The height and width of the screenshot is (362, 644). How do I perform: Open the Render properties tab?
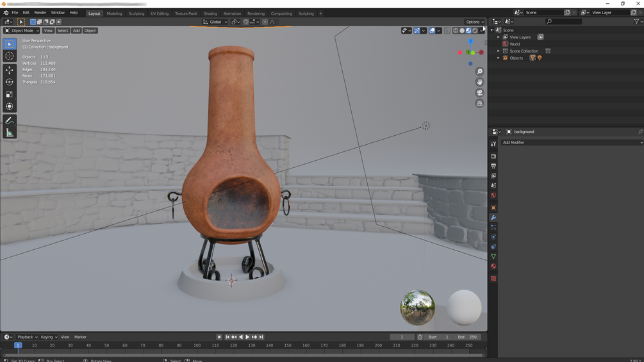point(493,156)
